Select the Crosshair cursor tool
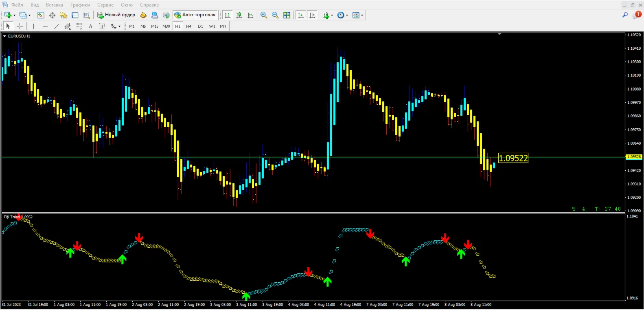Viewport: 644px width, 310px height. point(20,26)
